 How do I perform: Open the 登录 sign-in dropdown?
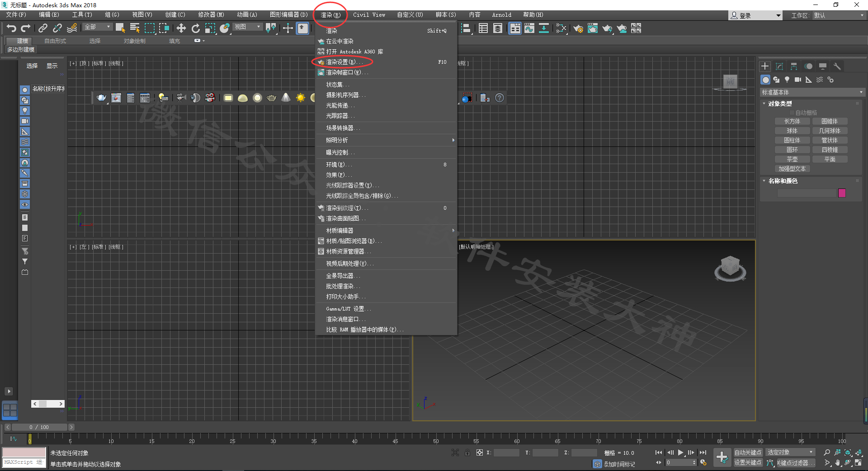click(x=755, y=15)
